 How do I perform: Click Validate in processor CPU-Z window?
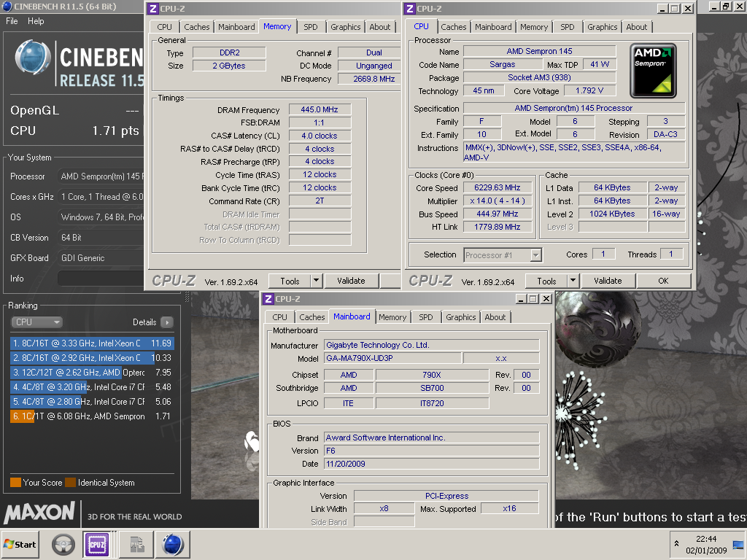pos(608,281)
